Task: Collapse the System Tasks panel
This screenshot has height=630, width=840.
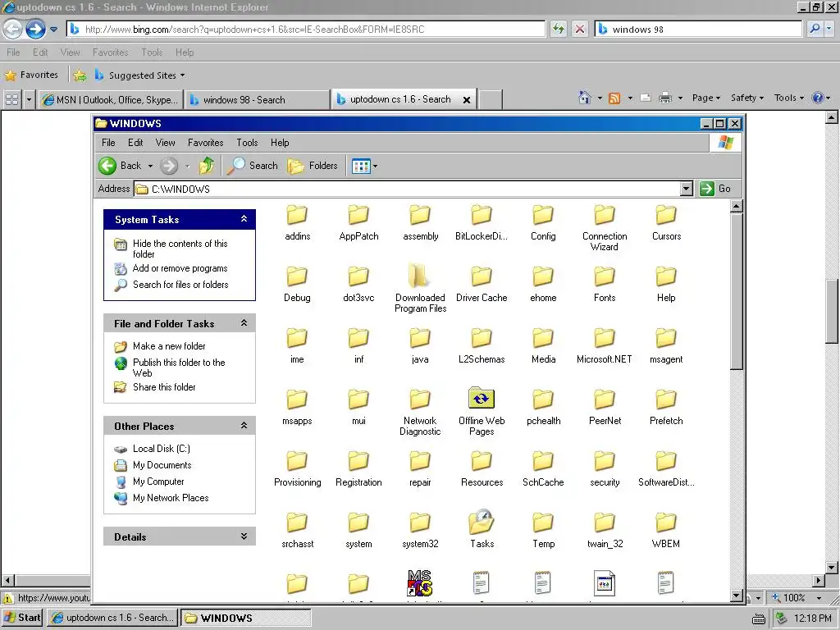Action: pyautogui.click(x=244, y=219)
